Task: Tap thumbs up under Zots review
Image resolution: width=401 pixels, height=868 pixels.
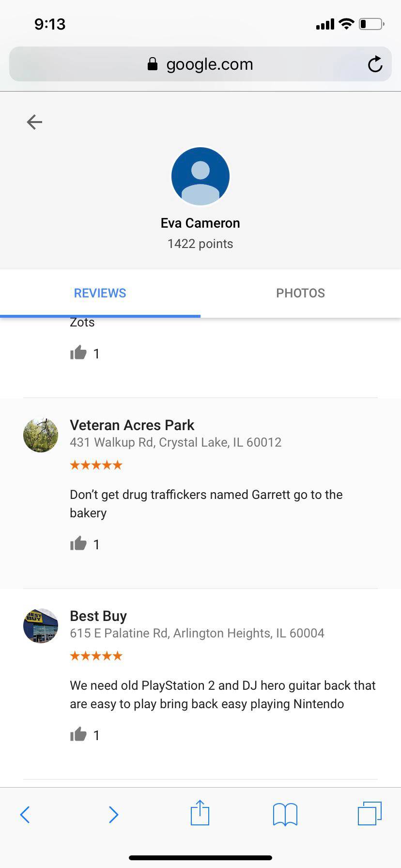Action: (78, 353)
